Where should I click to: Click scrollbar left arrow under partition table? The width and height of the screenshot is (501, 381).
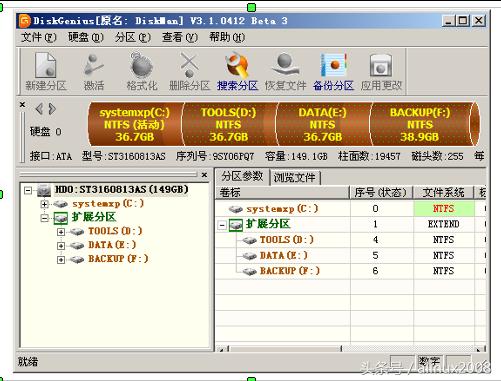221,349
